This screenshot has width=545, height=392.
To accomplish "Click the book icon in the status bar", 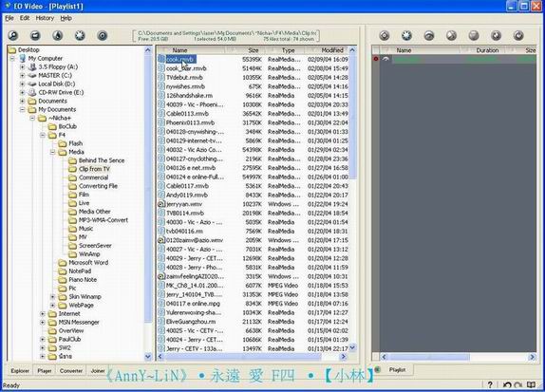I will coord(531,384).
